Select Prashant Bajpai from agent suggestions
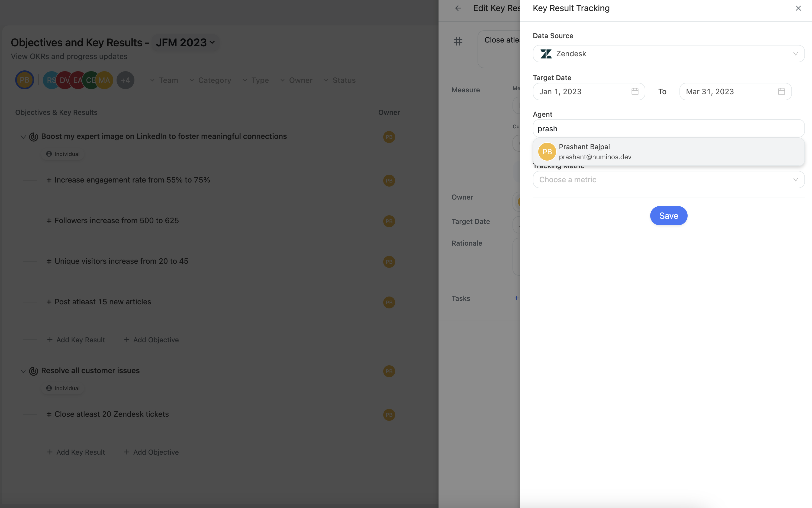Screen dimensions: 812x508 click(668, 152)
